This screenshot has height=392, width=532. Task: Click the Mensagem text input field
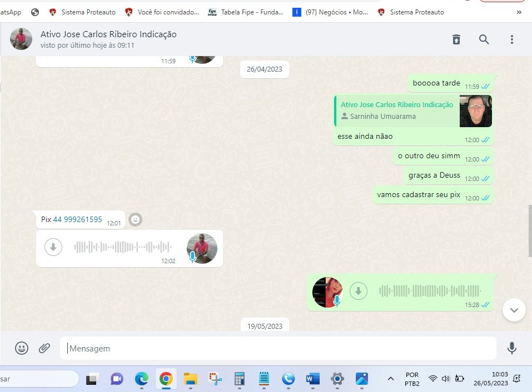[278, 349]
